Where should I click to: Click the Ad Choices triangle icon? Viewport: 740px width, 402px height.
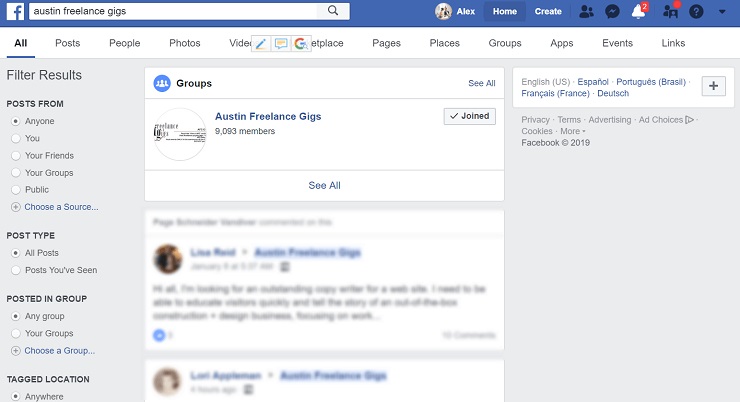(690, 120)
